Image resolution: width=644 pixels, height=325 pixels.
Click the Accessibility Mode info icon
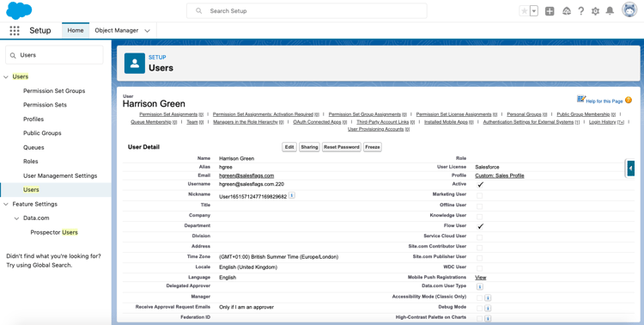pyautogui.click(x=488, y=297)
